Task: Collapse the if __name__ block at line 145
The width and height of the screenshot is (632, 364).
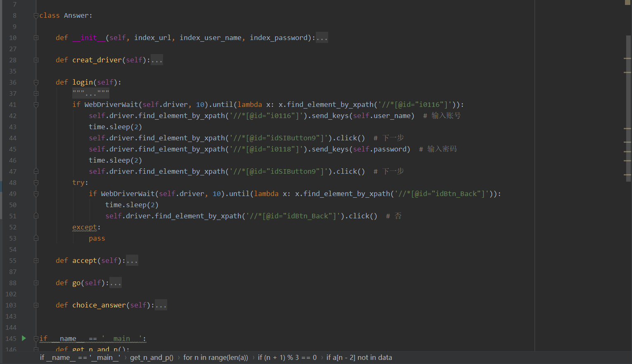Action: pyautogui.click(x=36, y=339)
